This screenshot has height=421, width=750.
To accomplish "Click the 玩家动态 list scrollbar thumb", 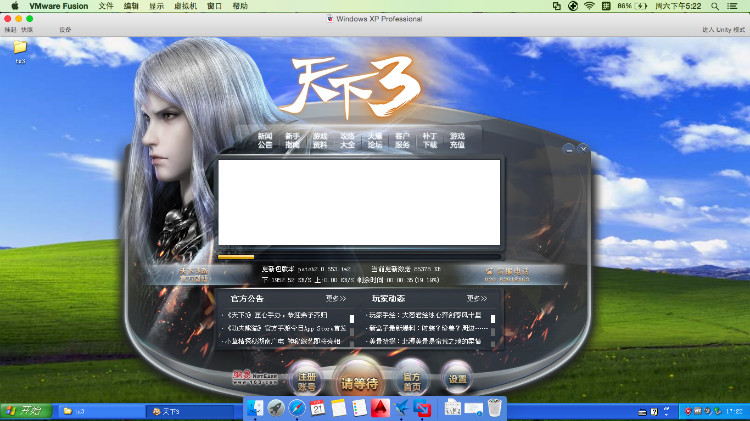I will coord(493,319).
